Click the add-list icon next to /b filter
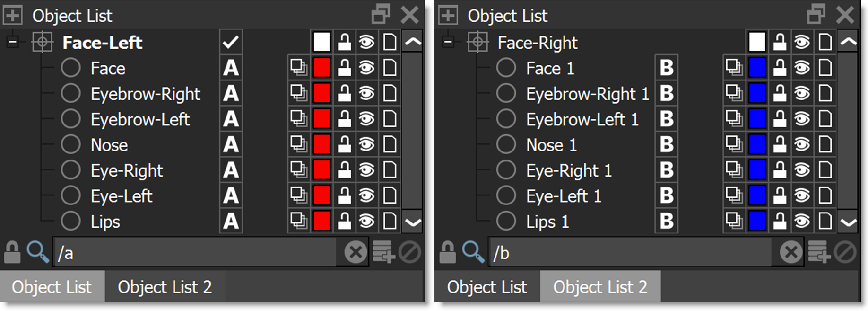This screenshot has width=868, height=311. pos(819,252)
